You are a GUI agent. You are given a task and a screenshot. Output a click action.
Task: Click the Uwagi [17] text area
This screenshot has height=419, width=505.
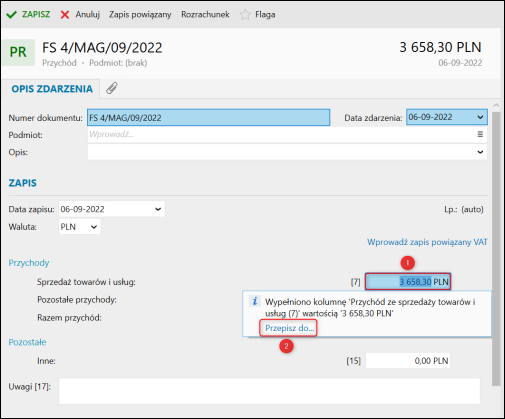[x=269, y=391]
